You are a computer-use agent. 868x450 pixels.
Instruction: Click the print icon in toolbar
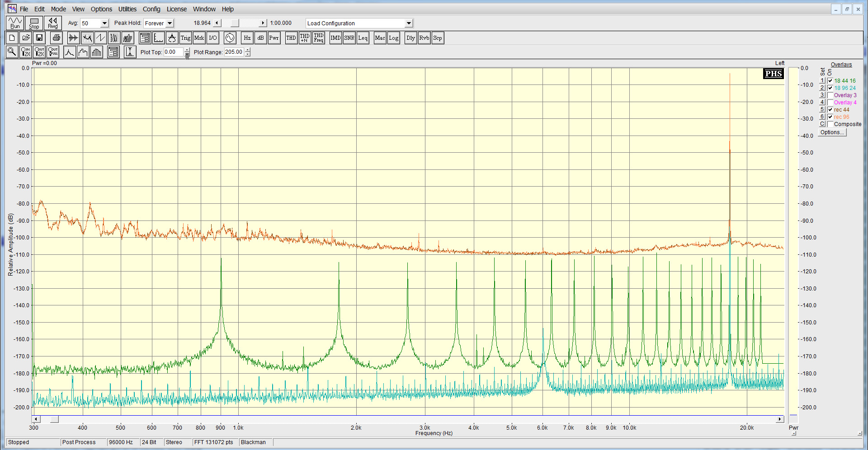point(56,38)
